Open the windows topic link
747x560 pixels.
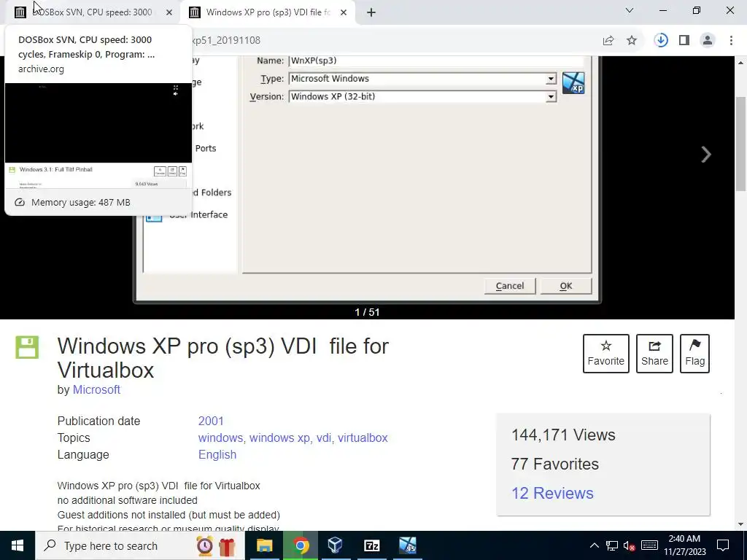point(220,437)
